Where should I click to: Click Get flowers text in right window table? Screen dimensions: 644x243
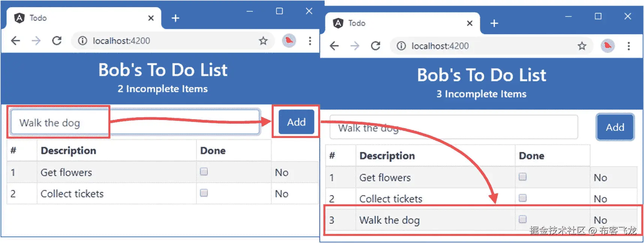tap(385, 177)
